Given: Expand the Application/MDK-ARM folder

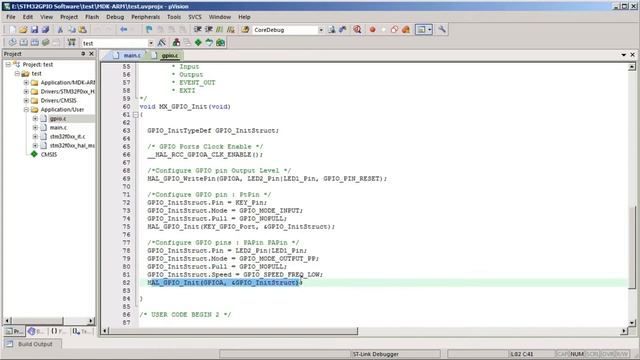Looking at the screenshot, I should pyautogui.click(x=26, y=83).
